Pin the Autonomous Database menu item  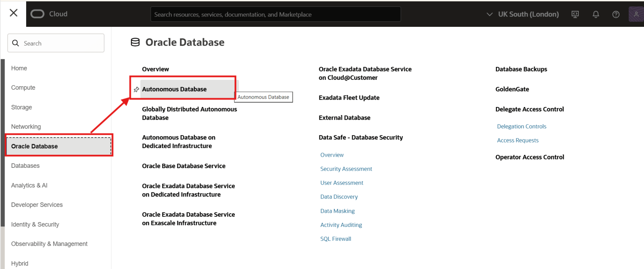pyautogui.click(x=136, y=89)
